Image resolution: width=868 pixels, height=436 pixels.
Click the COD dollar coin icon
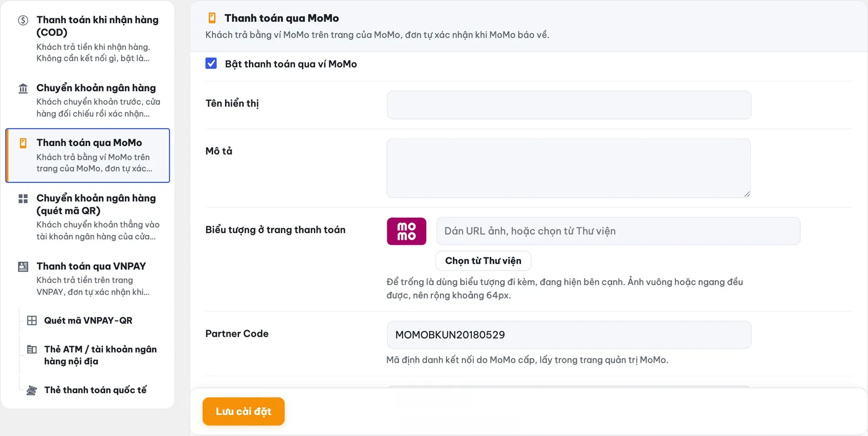pos(23,21)
